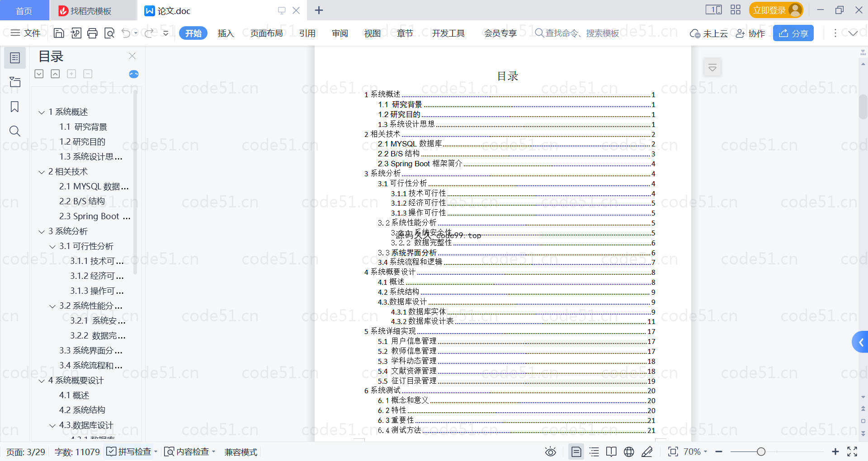Viewport: 868px width, 461px height.
Task: Switch to the 审阅 ribbon tab
Action: (x=340, y=33)
